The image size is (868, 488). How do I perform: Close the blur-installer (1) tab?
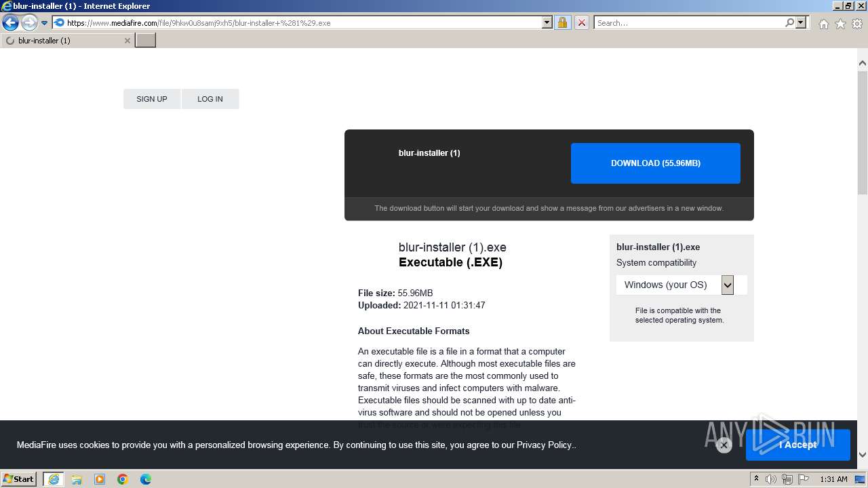(x=127, y=41)
